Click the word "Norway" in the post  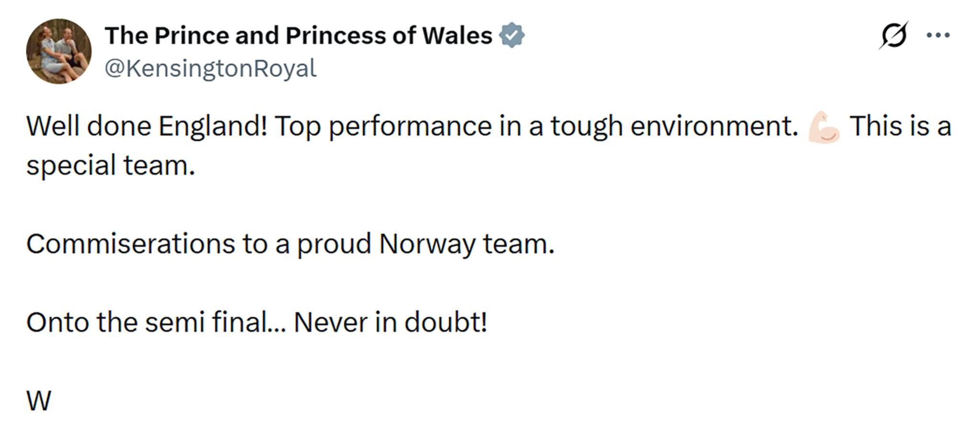coord(427,244)
